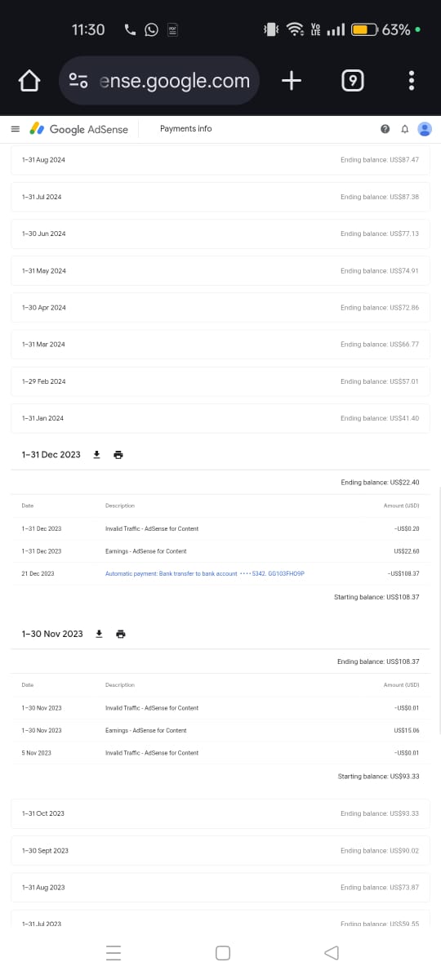Screen dimensions: 441x980
Task: Expand the 1–31 Jan 2024 transactions row
Action: click(220, 418)
